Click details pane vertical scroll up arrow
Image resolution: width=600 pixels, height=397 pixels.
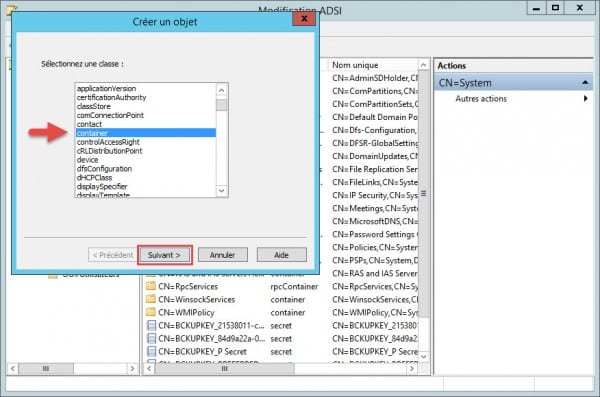(x=424, y=65)
